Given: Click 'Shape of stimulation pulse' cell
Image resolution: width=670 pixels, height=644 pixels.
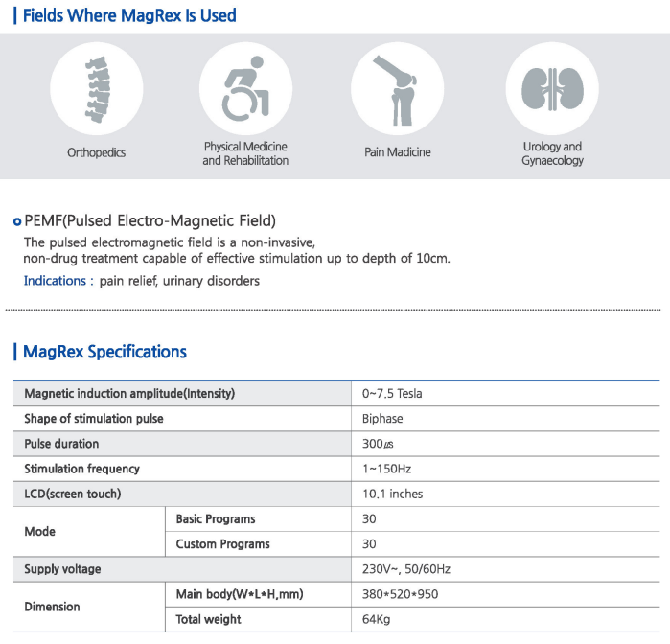Looking at the screenshot, I should [x=182, y=419].
